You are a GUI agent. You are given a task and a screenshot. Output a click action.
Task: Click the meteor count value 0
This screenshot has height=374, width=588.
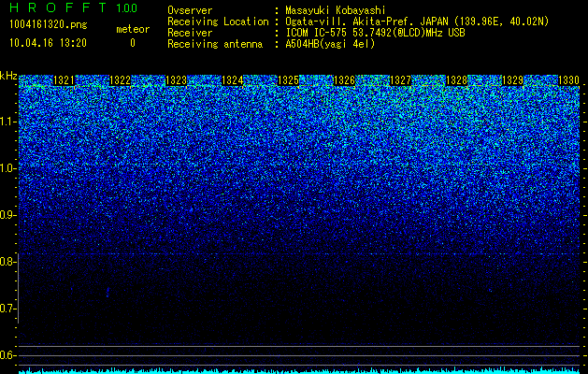click(x=133, y=43)
